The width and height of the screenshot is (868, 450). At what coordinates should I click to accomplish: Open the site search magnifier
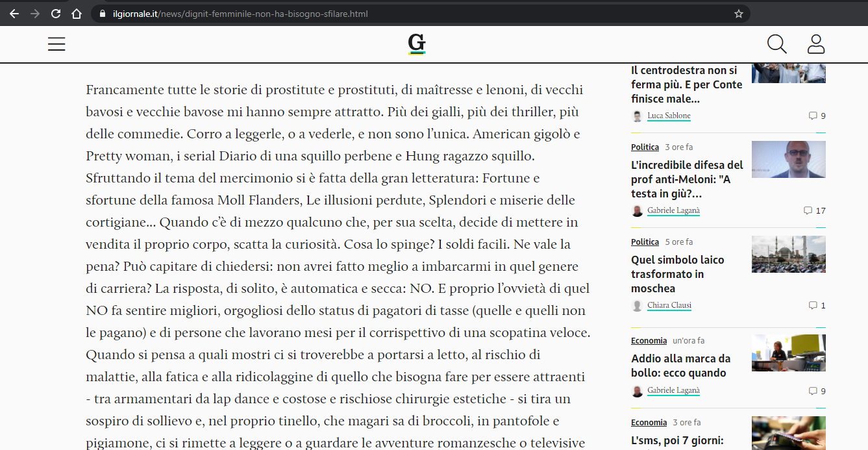point(776,44)
